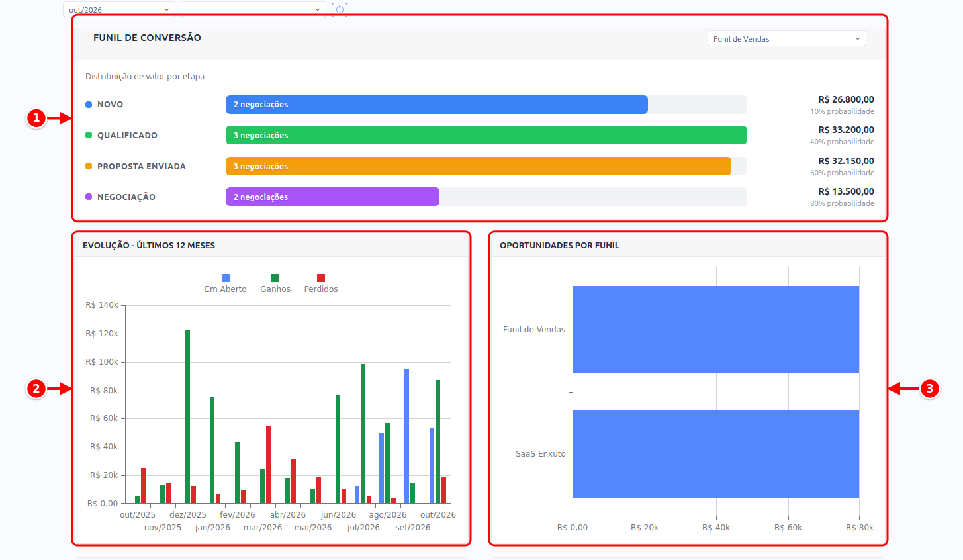Click the R$ 140k axis label
The image size is (963, 560).
point(102,305)
